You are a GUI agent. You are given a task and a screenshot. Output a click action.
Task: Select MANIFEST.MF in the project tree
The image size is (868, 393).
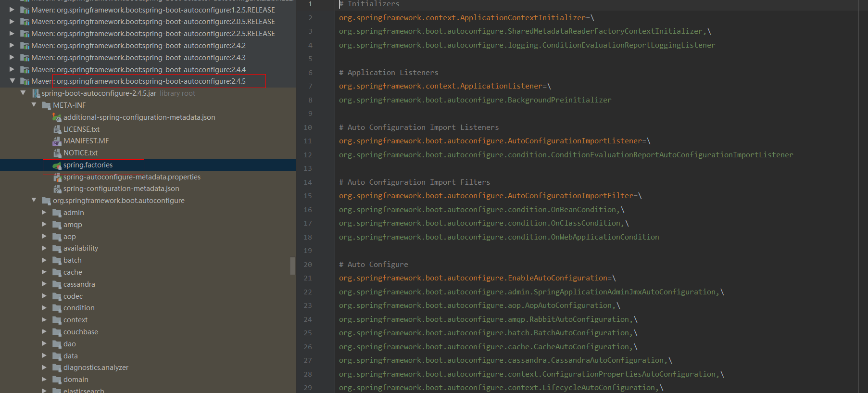(86, 140)
